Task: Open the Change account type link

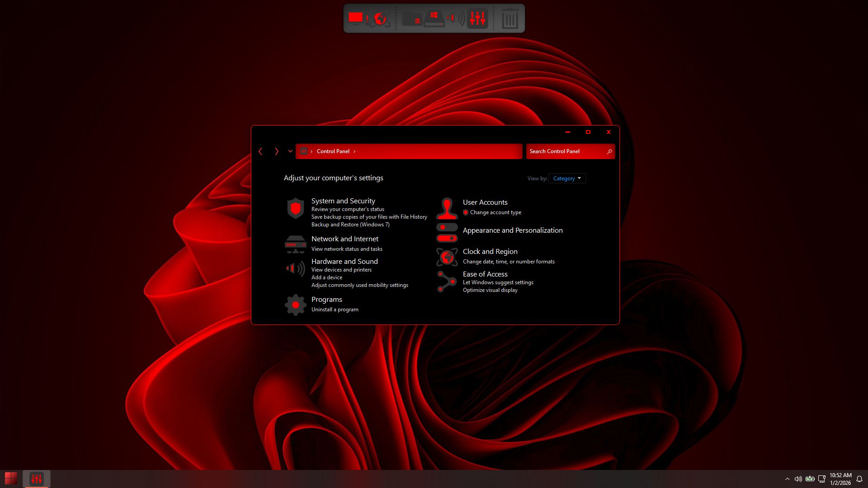Action: click(495, 212)
